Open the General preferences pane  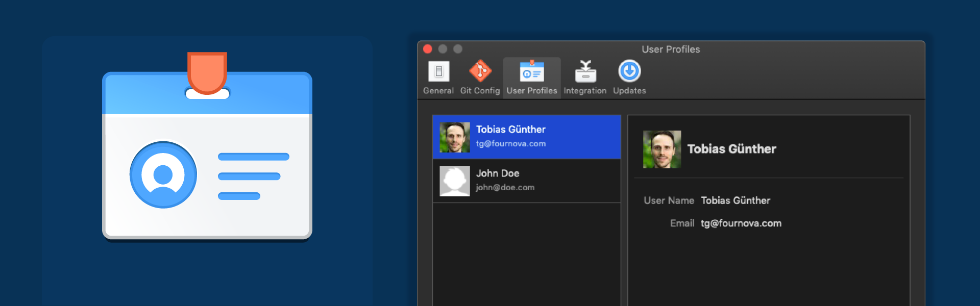tap(438, 77)
